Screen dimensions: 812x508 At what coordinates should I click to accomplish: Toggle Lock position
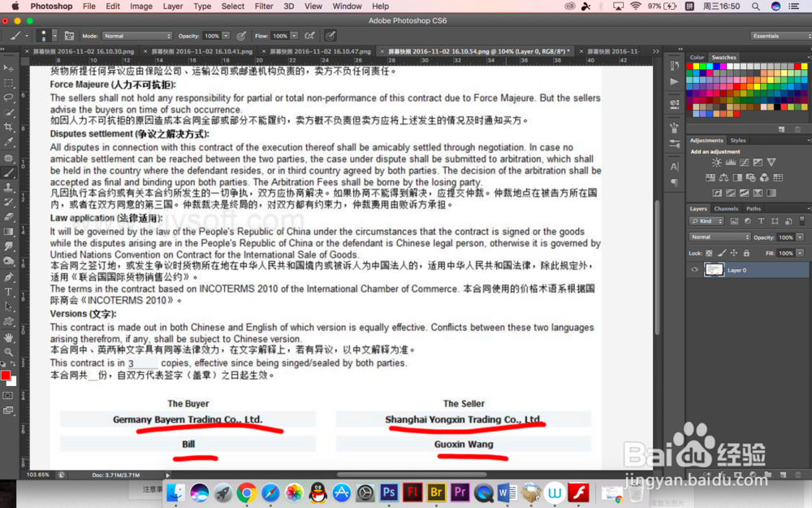click(x=734, y=253)
